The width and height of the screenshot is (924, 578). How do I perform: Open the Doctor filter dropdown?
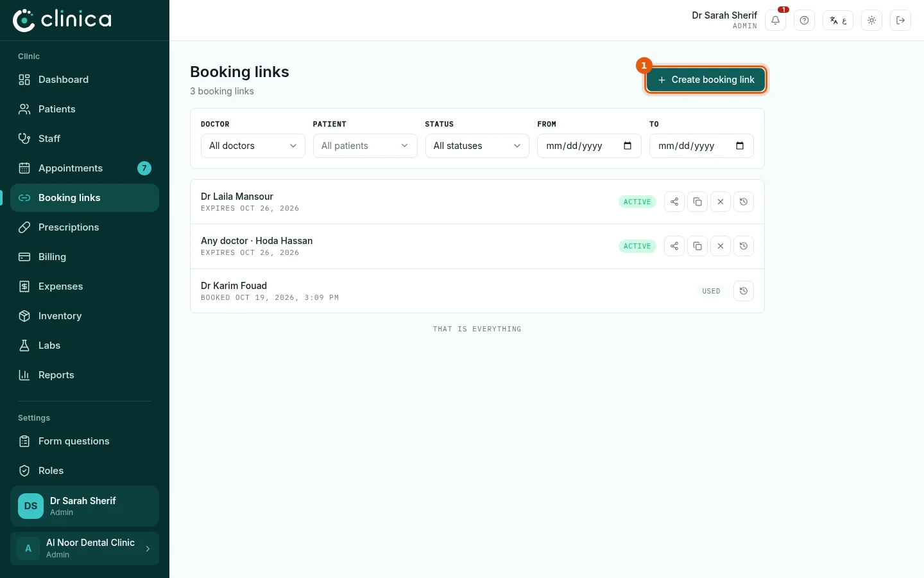click(x=253, y=146)
